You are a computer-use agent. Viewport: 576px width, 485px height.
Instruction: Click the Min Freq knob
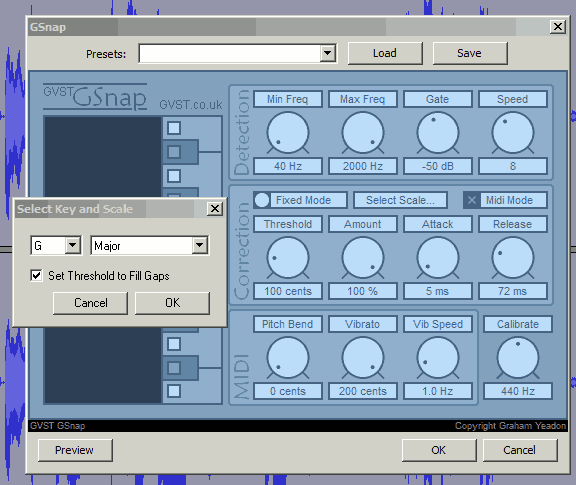[288, 133]
